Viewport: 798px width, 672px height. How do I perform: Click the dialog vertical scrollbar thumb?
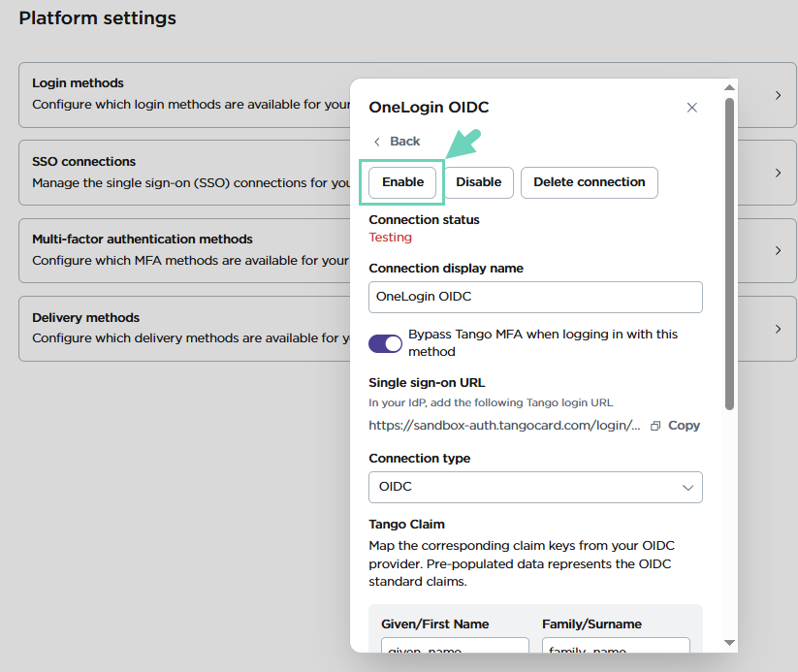coord(729,252)
